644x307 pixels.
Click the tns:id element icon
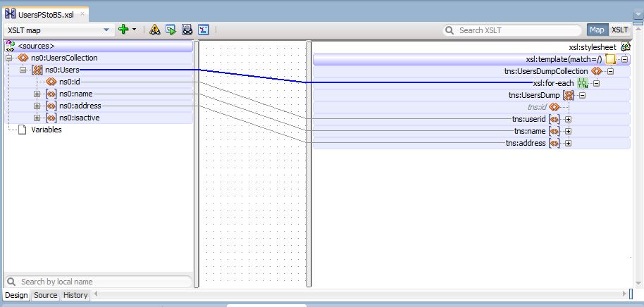pyautogui.click(x=555, y=108)
